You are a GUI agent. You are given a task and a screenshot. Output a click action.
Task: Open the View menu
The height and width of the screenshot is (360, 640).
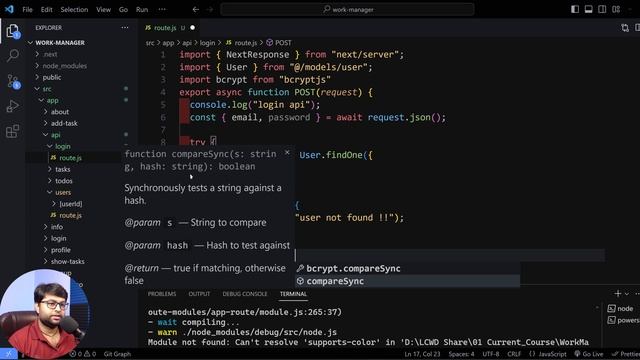[103, 9]
